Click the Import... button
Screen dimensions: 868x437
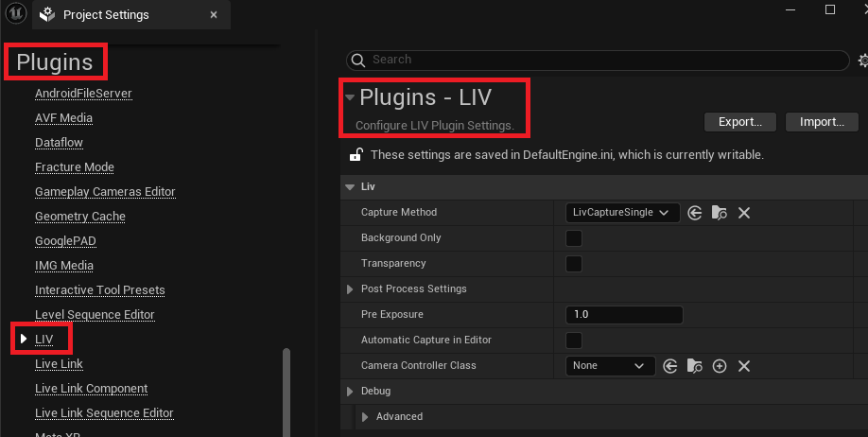[821, 122]
